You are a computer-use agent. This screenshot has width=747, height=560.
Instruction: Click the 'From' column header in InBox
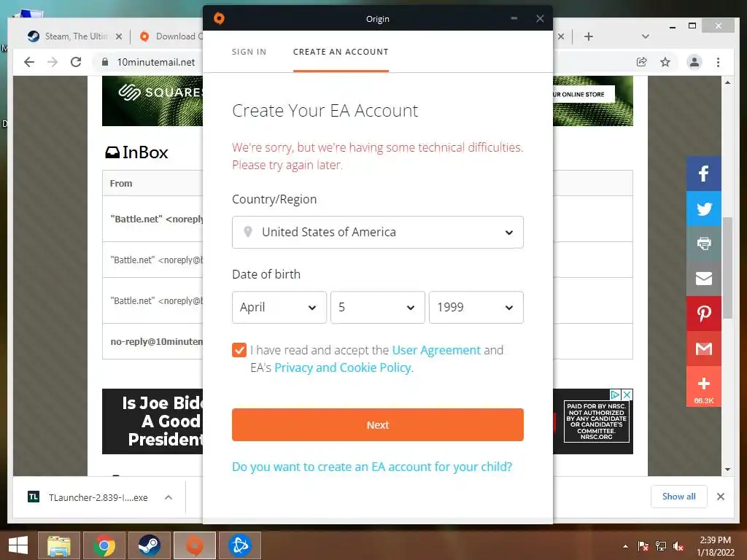[121, 183]
